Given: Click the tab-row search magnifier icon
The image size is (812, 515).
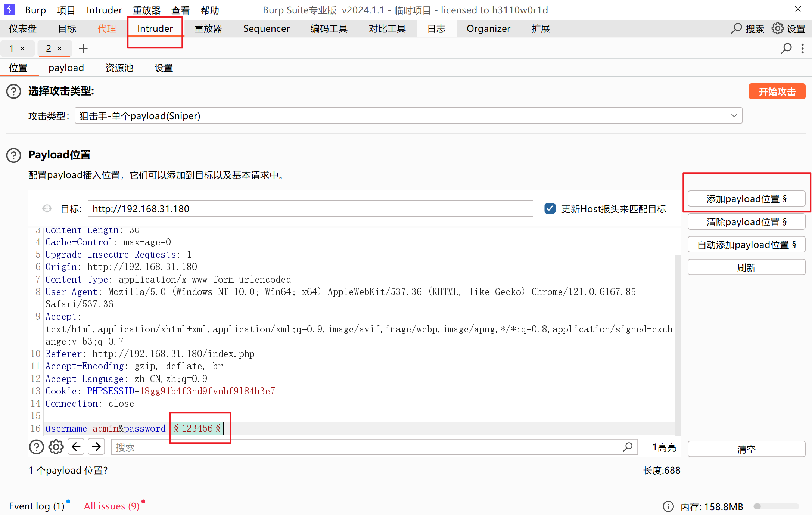Looking at the screenshot, I should [x=786, y=49].
